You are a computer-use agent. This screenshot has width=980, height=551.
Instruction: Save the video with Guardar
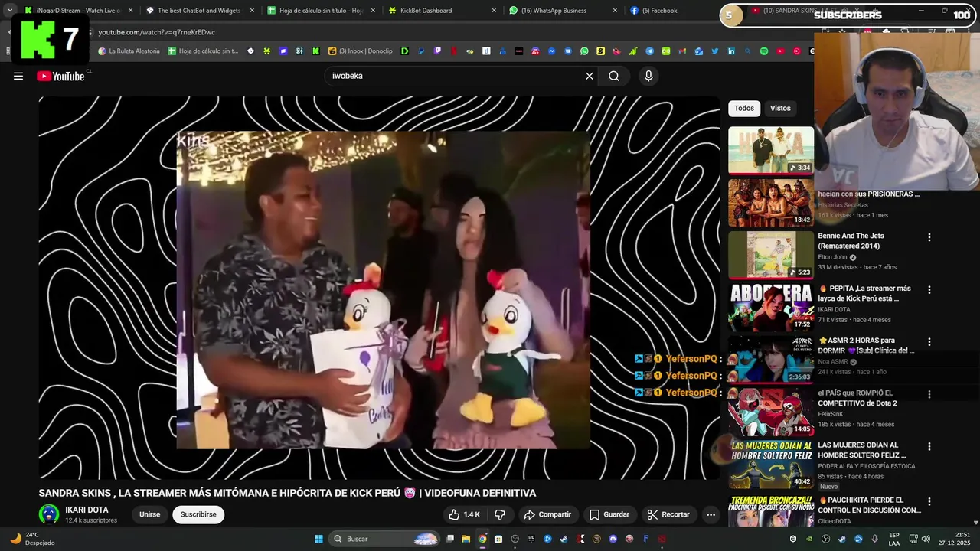click(609, 514)
